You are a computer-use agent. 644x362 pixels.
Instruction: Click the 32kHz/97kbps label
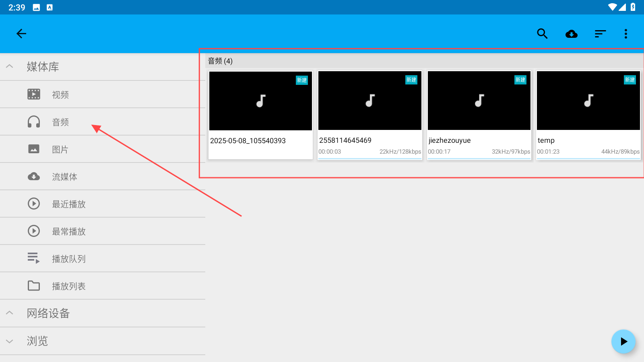point(511,152)
